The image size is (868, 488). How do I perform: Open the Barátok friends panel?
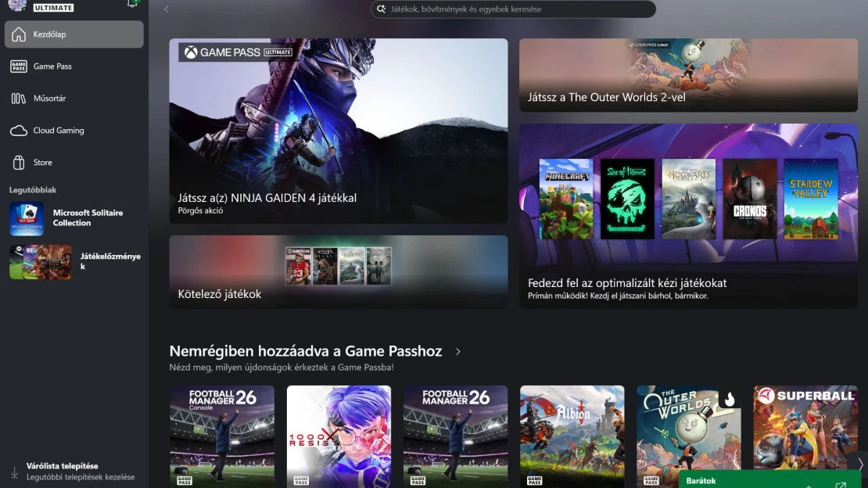coord(769,480)
